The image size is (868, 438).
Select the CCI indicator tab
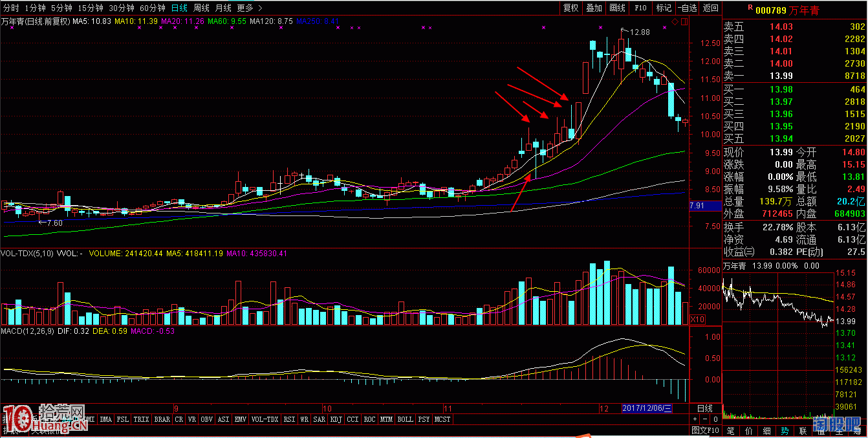pyautogui.click(x=353, y=419)
